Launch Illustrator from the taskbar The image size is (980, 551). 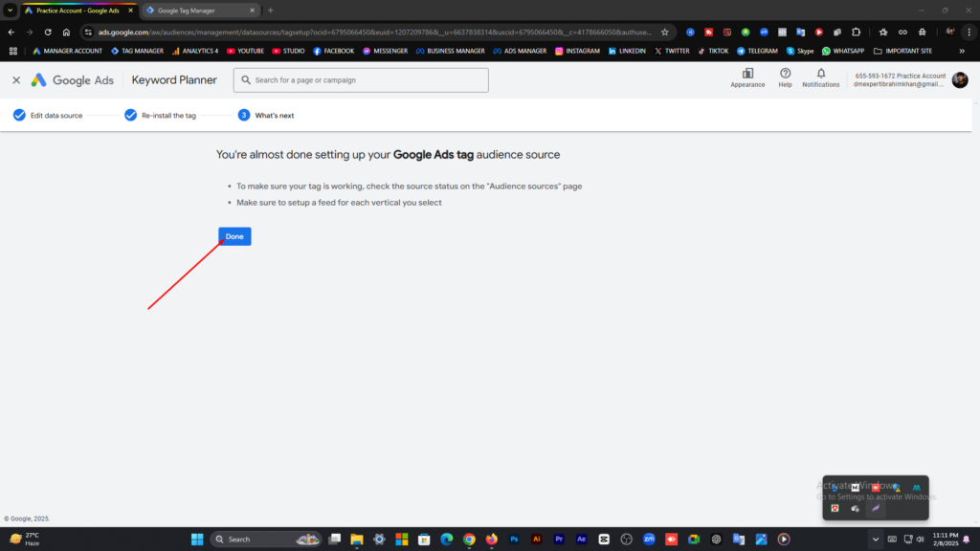coord(536,540)
